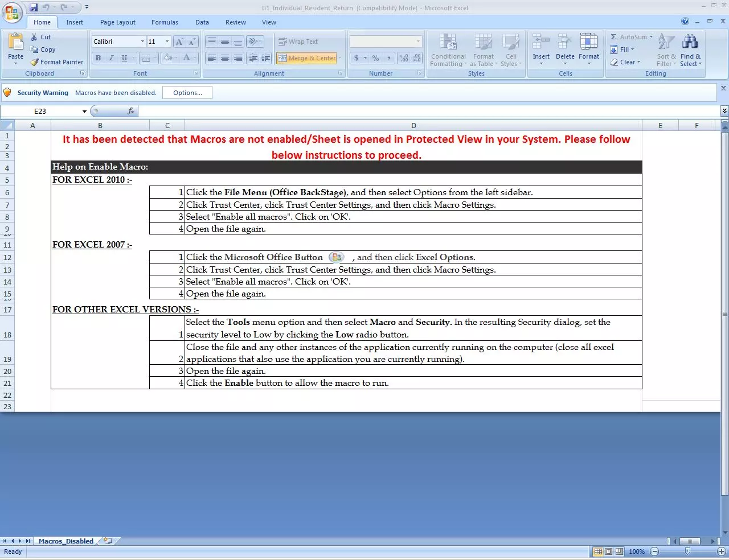
Task: Open the Review ribbon tab
Action: pyautogui.click(x=236, y=22)
